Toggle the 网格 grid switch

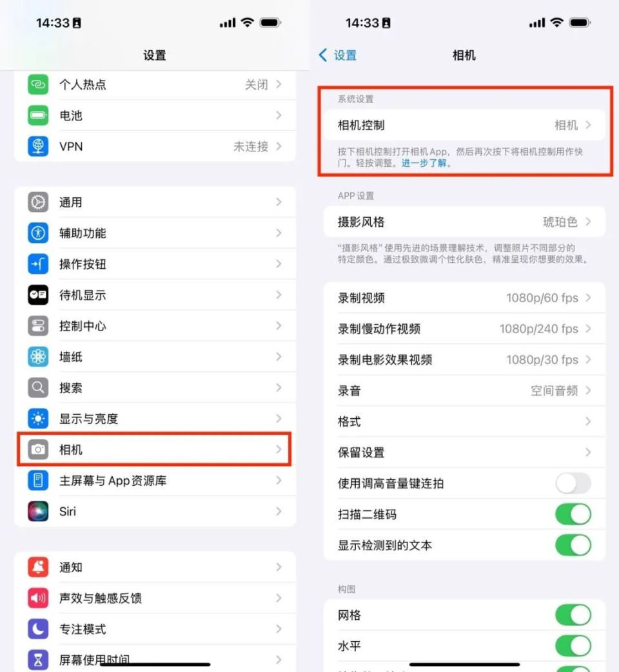pos(573,615)
